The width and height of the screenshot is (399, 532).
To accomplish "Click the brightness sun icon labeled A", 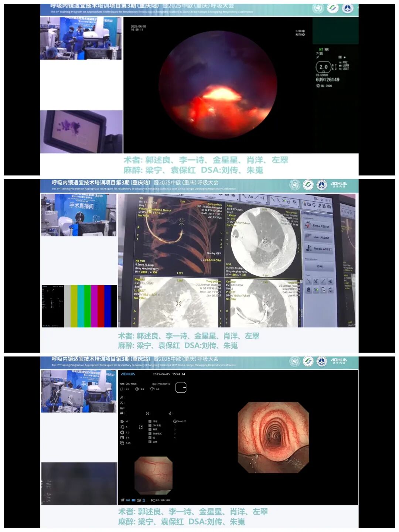I will [x=122, y=427].
